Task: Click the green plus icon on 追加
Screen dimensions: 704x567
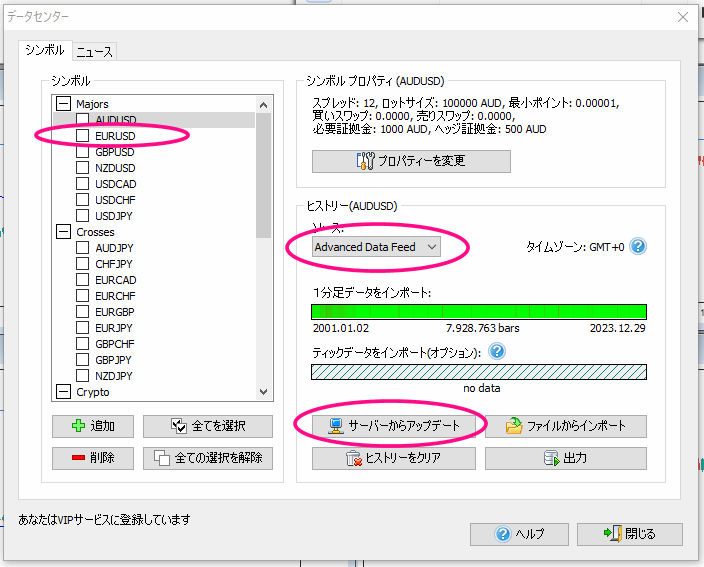Action: (79, 426)
